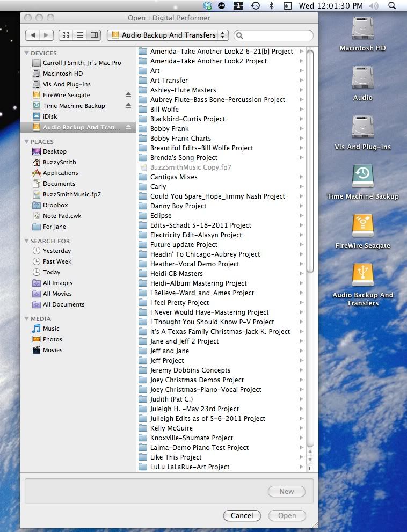This screenshot has width=407, height=532.
Task: Open the clock showing Wed 12:01:30 PM
Action: tap(331, 6)
